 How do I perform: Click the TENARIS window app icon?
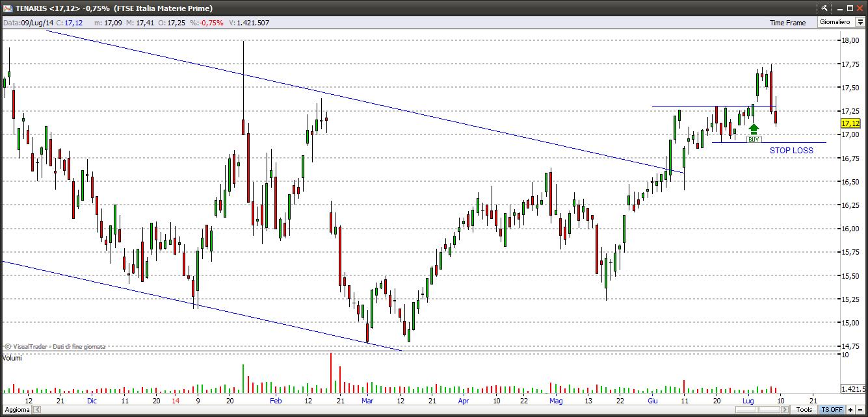click(x=7, y=8)
